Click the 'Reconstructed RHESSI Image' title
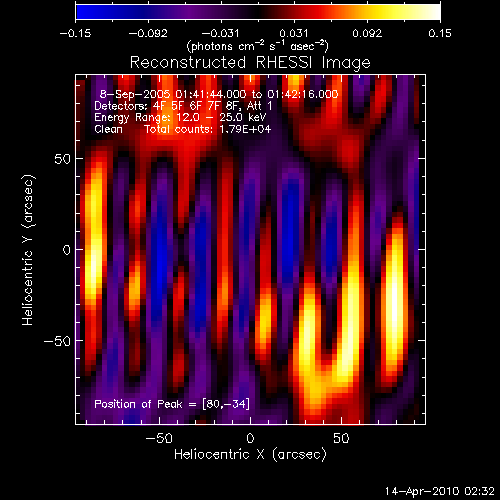The width and height of the screenshot is (500, 500). point(250,63)
